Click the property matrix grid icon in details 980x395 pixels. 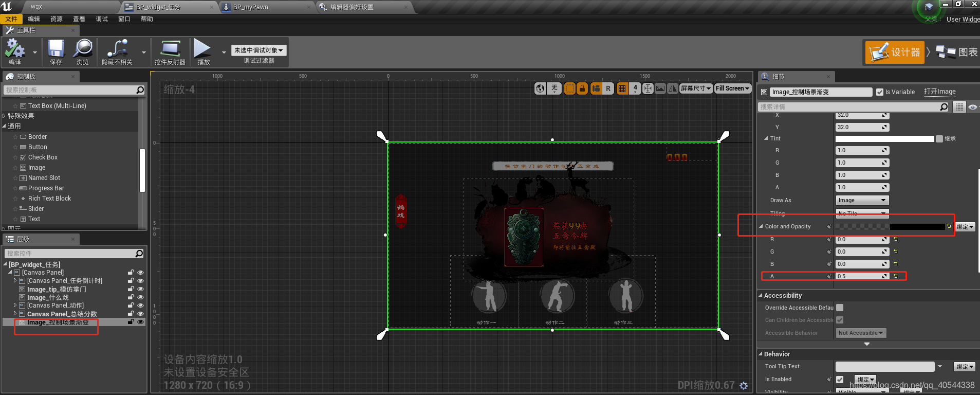[959, 107]
